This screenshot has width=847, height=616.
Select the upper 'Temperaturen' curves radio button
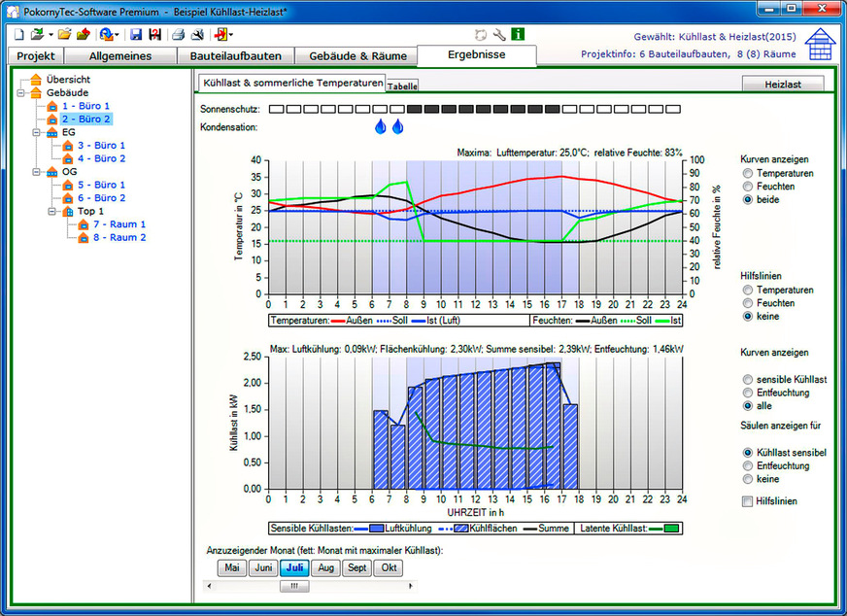coord(747,172)
